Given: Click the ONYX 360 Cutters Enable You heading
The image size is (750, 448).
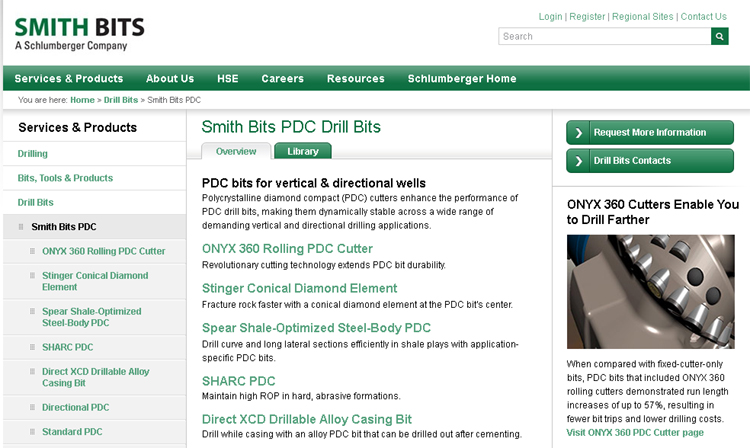Looking at the screenshot, I should pyautogui.click(x=653, y=212).
